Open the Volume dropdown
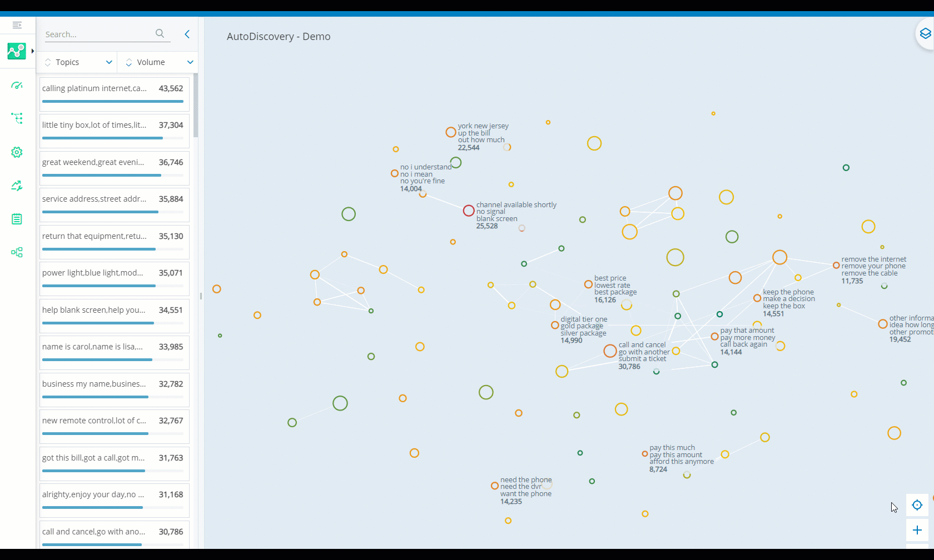The image size is (934, 560). point(190,62)
